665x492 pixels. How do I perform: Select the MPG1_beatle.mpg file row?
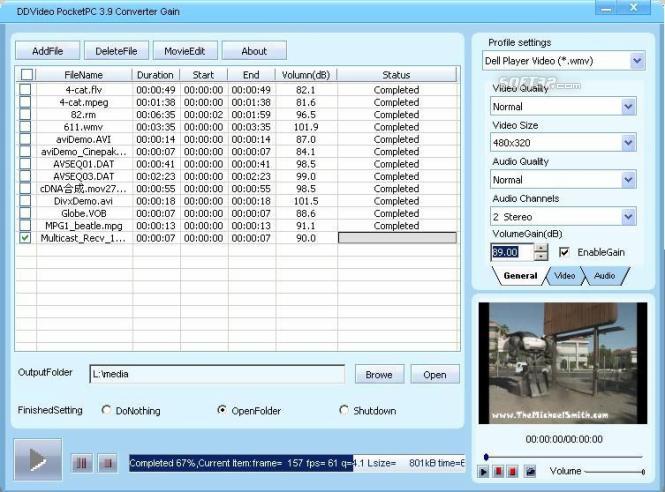(x=238, y=225)
